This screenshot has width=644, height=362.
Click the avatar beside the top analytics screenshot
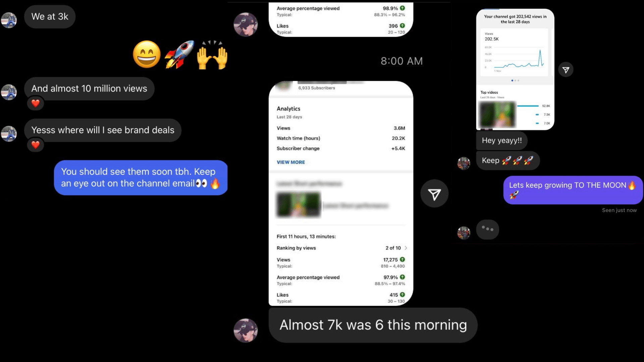tap(246, 24)
